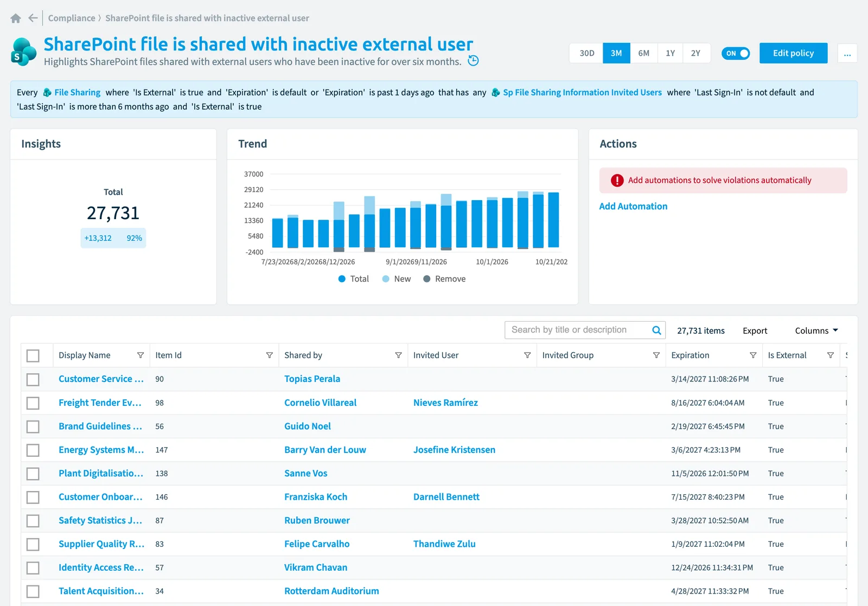This screenshot has width=868, height=606.
Task: Open filter on Invited User column
Action: click(527, 355)
